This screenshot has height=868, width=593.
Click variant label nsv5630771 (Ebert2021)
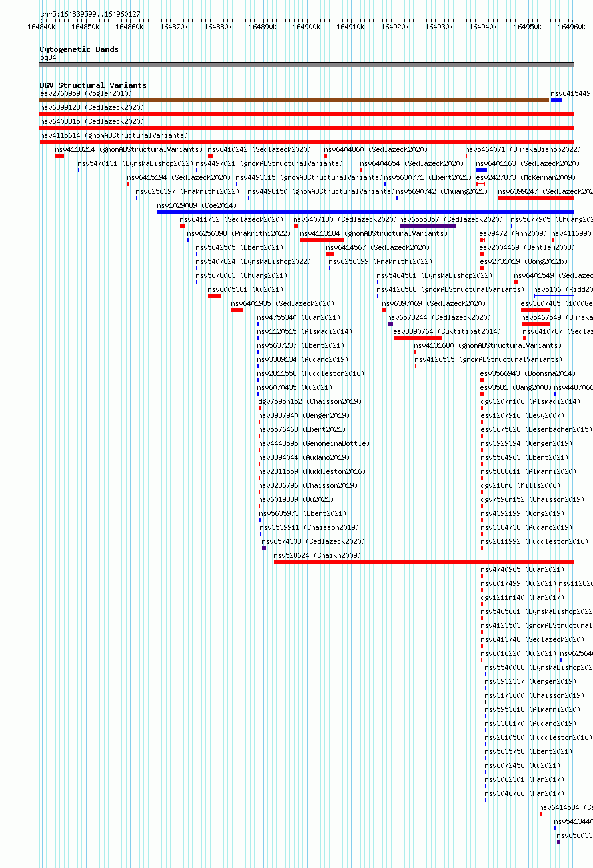428,177
